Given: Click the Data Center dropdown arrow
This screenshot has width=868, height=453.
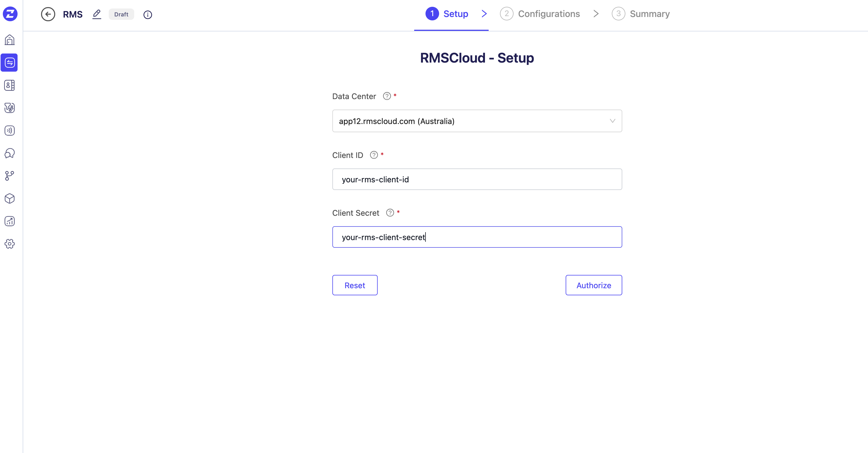Looking at the screenshot, I should (612, 121).
